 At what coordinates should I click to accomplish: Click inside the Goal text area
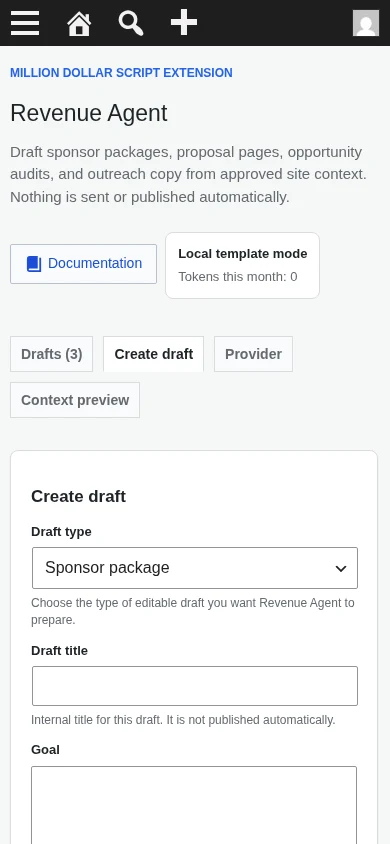point(194,805)
